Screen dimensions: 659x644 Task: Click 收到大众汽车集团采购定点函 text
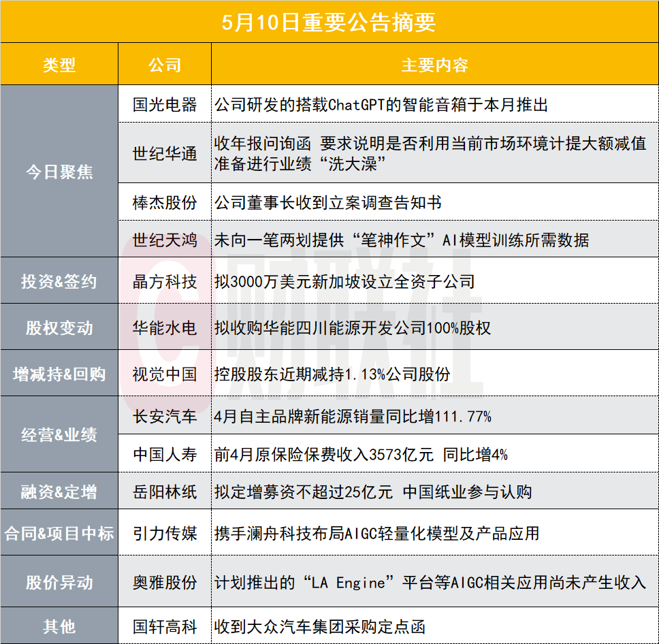coord(320,626)
